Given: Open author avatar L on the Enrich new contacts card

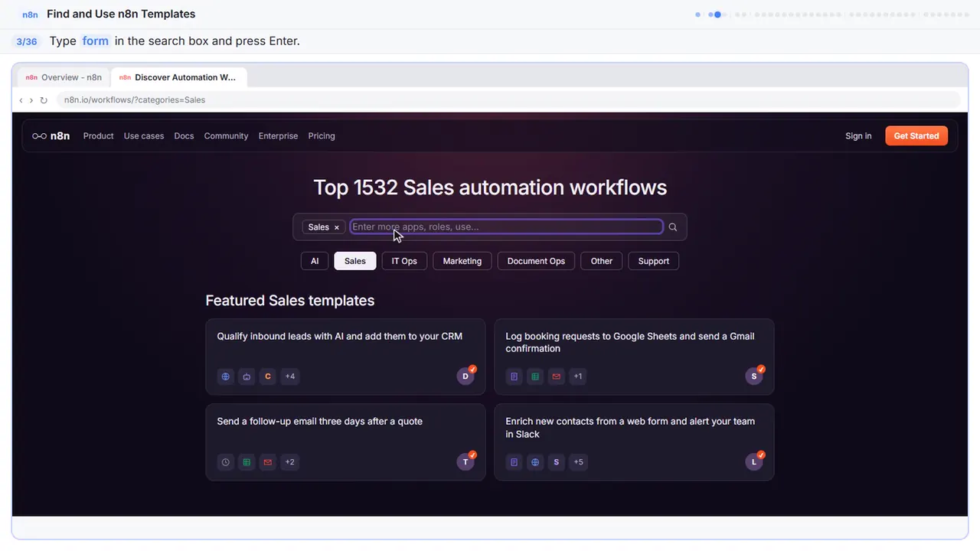Looking at the screenshot, I should tap(754, 461).
